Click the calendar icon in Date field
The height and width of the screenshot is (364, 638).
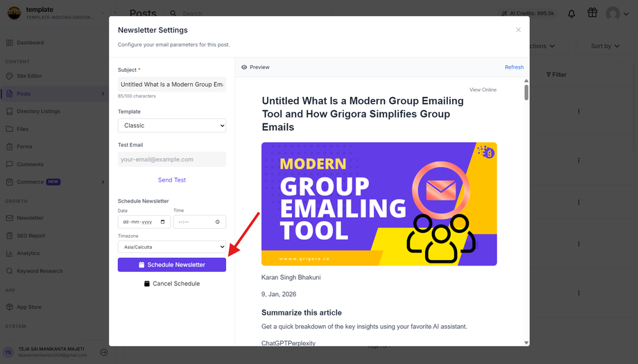pyautogui.click(x=163, y=222)
